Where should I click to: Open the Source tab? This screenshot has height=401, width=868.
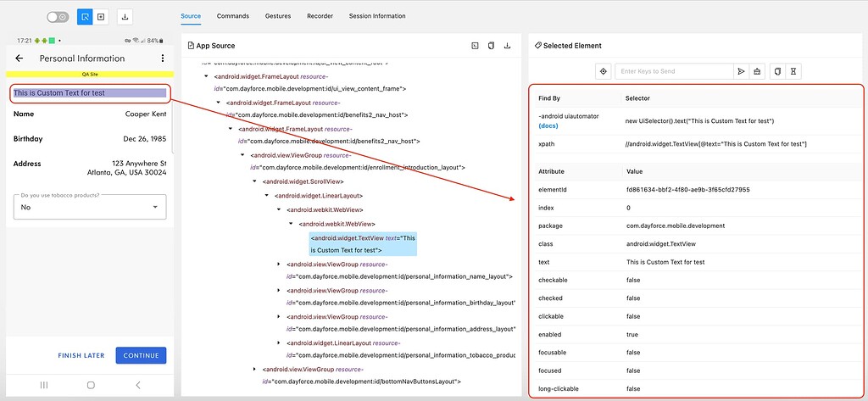tap(191, 16)
